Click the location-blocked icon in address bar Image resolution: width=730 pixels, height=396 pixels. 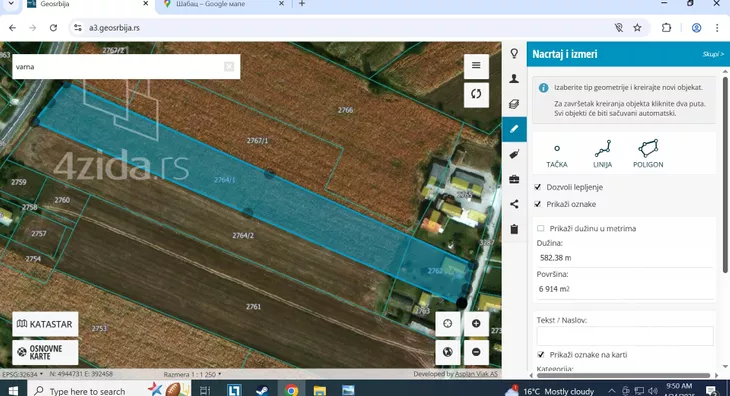619,28
